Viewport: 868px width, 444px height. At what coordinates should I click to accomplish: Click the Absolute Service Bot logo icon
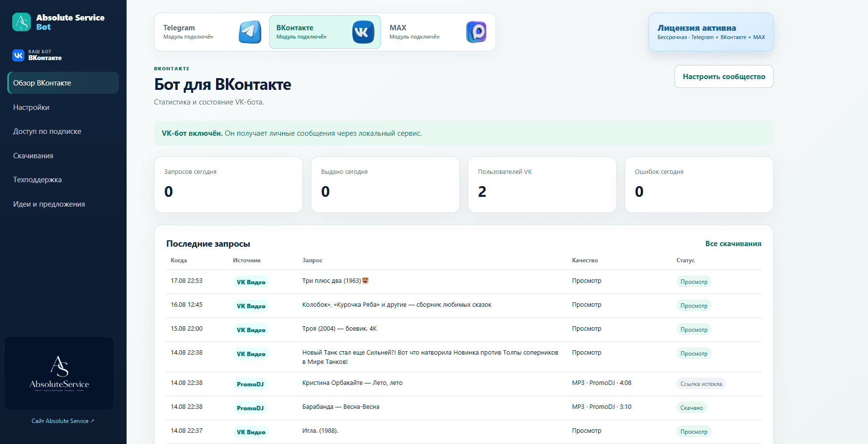(22, 22)
